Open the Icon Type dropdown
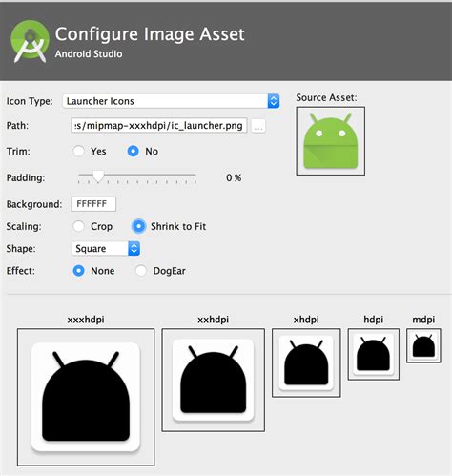This screenshot has width=452, height=476. point(171,101)
